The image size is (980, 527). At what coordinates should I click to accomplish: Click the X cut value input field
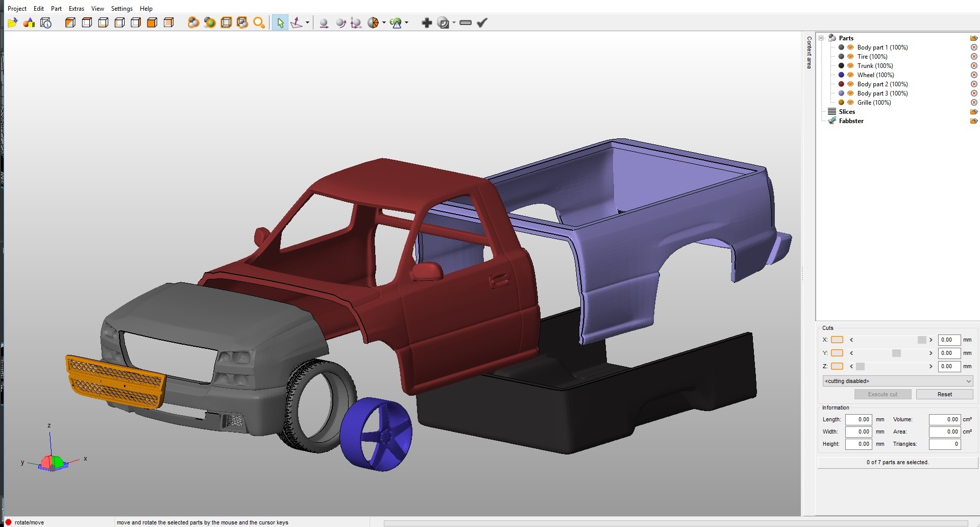click(x=949, y=340)
